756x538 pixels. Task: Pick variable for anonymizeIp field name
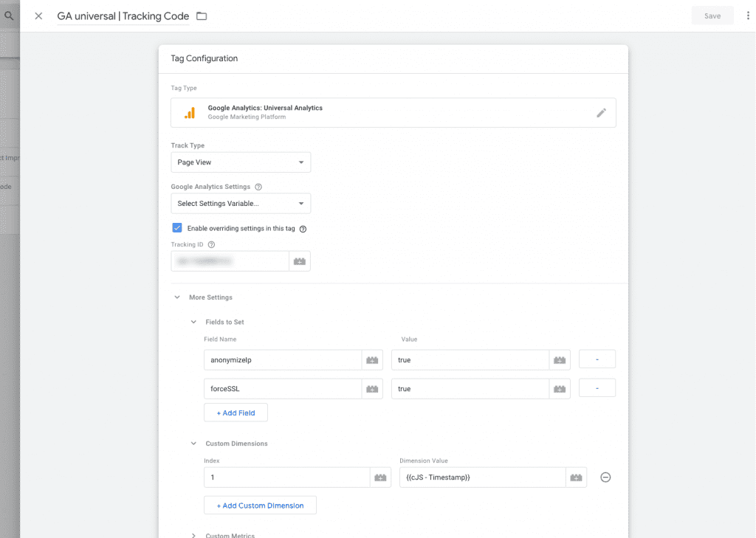(x=372, y=360)
